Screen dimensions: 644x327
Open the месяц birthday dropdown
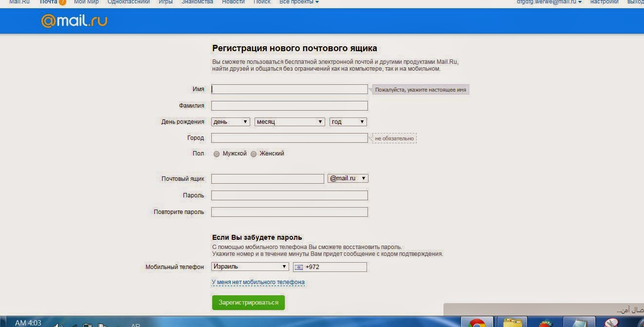(x=290, y=122)
